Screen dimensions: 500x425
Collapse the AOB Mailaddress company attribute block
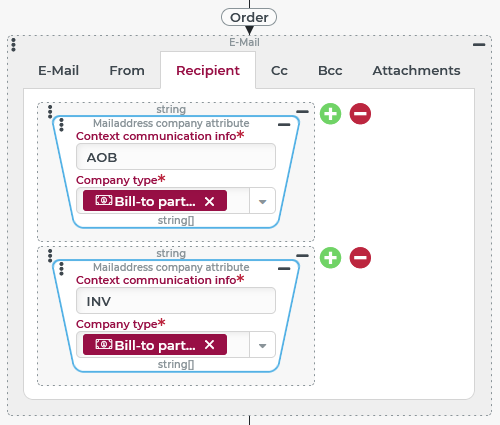click(284, 125)
